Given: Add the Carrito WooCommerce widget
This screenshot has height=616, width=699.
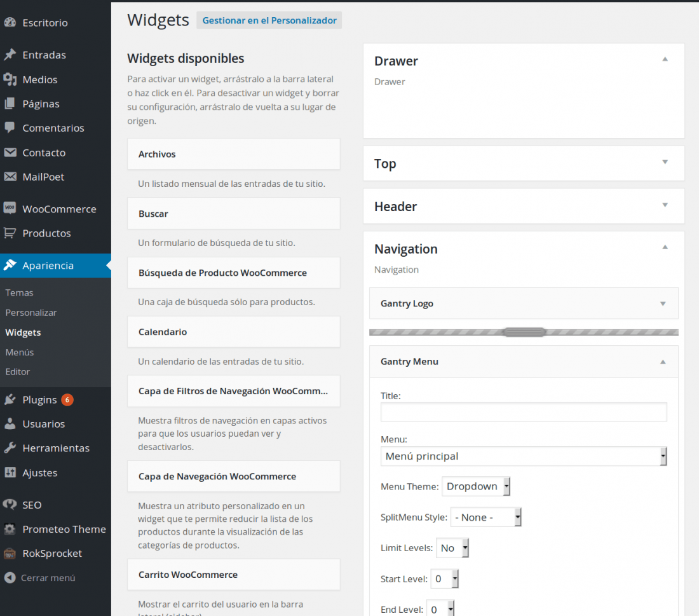Looking at the screenshot, I should coord(234,575).
